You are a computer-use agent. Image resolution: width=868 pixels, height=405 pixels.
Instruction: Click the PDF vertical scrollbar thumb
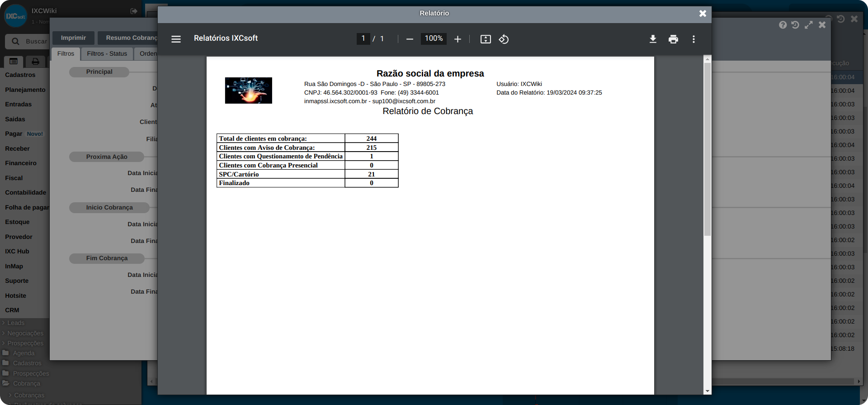click(708, 149)
